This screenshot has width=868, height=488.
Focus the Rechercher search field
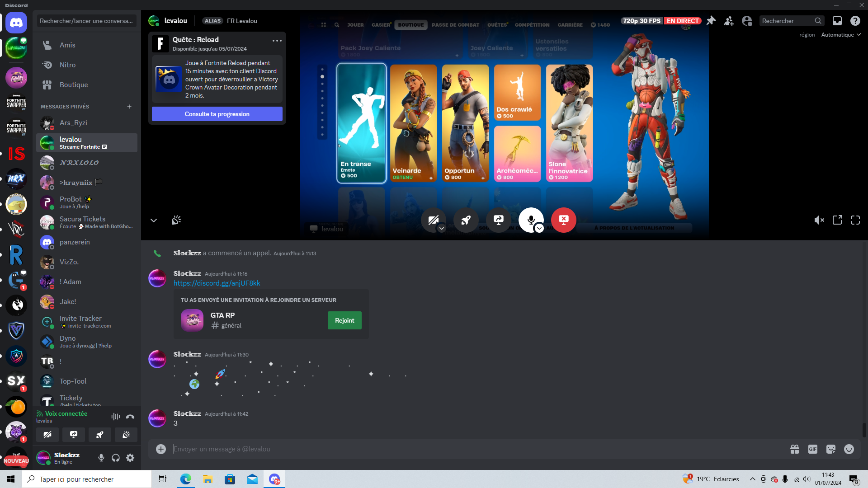[791, 21]
